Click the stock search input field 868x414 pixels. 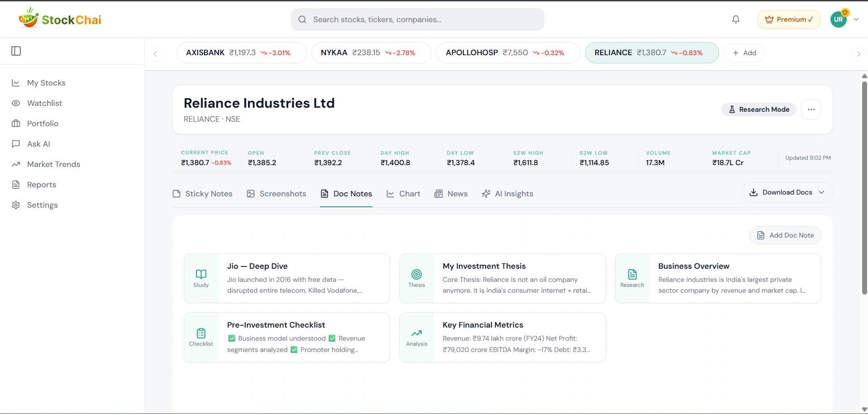417,19
